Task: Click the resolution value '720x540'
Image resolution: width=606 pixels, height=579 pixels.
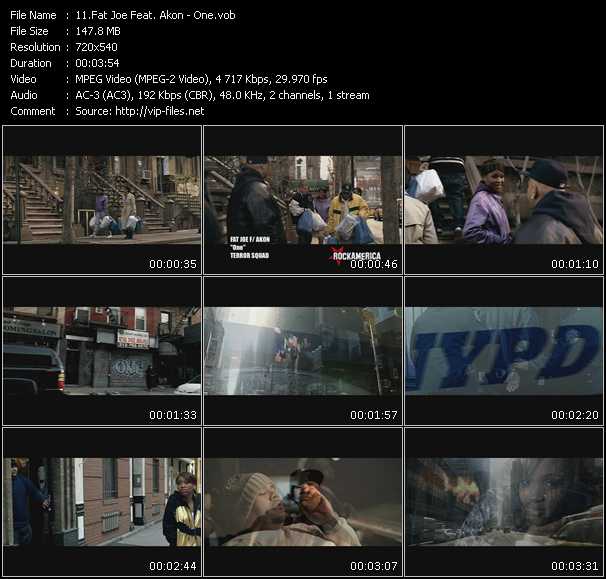Action: tap(96, 47)
